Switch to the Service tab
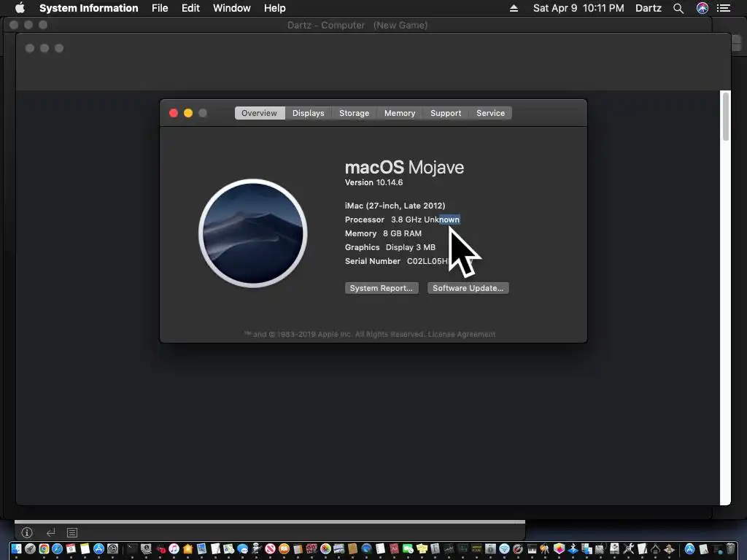 pos(490,113)
